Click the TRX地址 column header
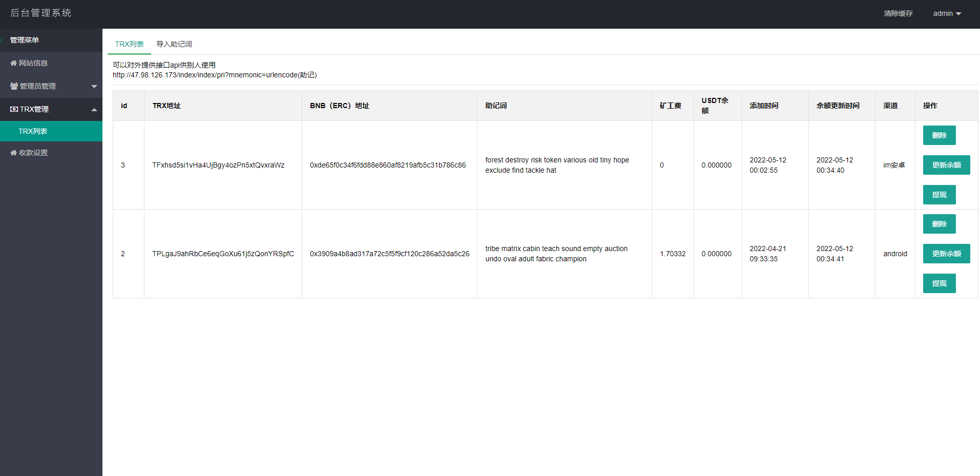This screenshot has height=476, width=980. point(166,106)
